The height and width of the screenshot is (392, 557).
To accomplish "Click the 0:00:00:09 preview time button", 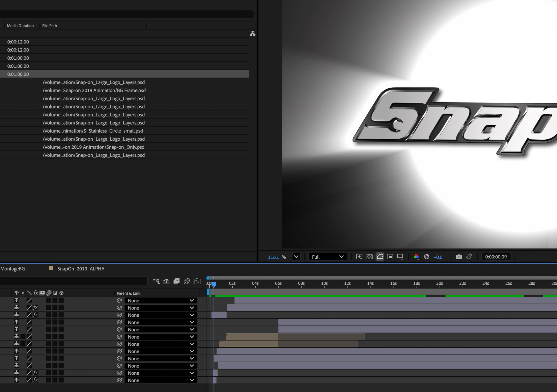I will pos(496,257).
